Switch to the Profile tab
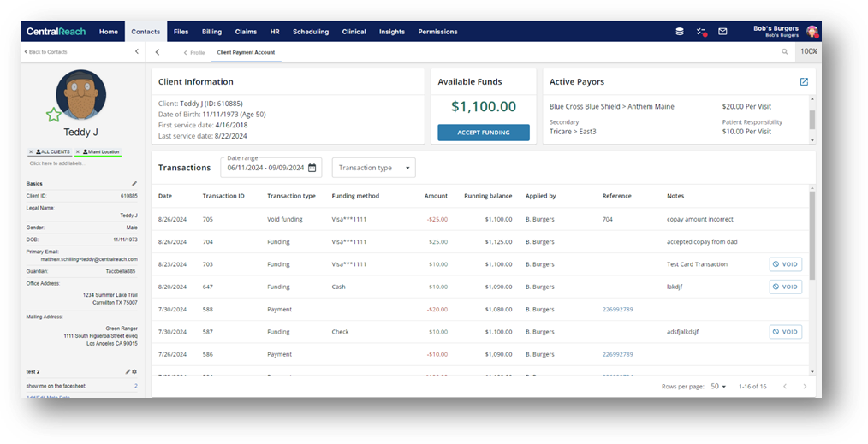The height and width of the screenshot is (444, 868). [194, 52]
